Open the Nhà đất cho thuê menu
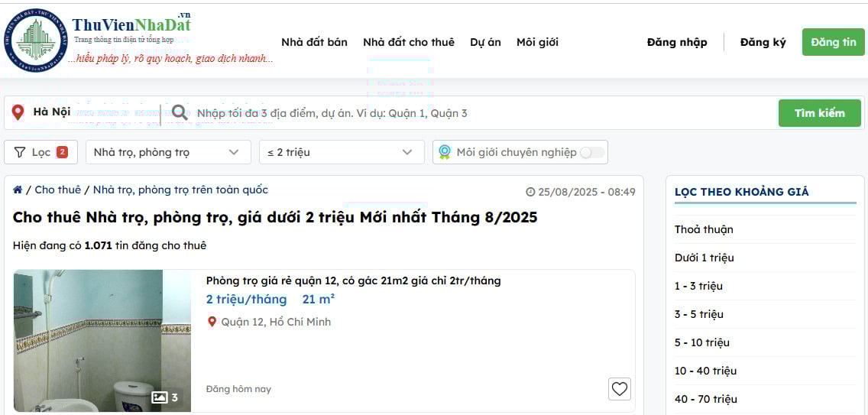The height and width of the screenshot is (415, 868). pyautogui.click(x=408, y=42)
